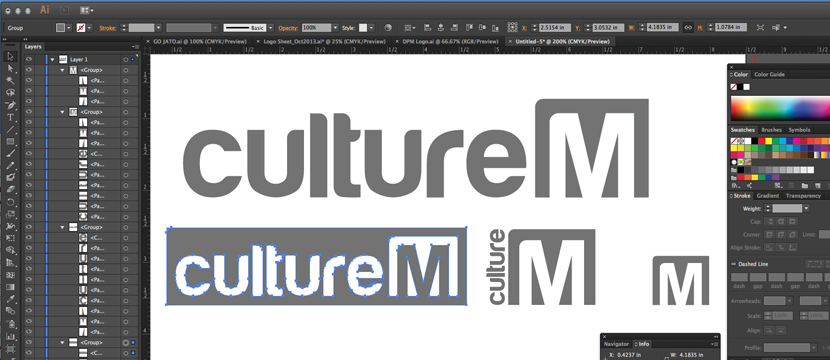This screenshot has width=830, height=360.
Task: Open the Layers panel options menu
Action: [x=136, y=47]
